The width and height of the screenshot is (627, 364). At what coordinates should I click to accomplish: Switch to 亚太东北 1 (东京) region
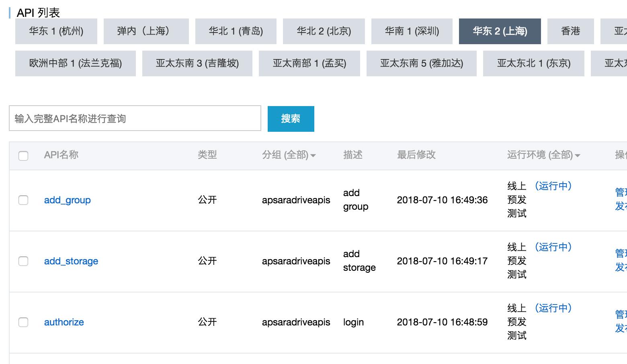533,63
